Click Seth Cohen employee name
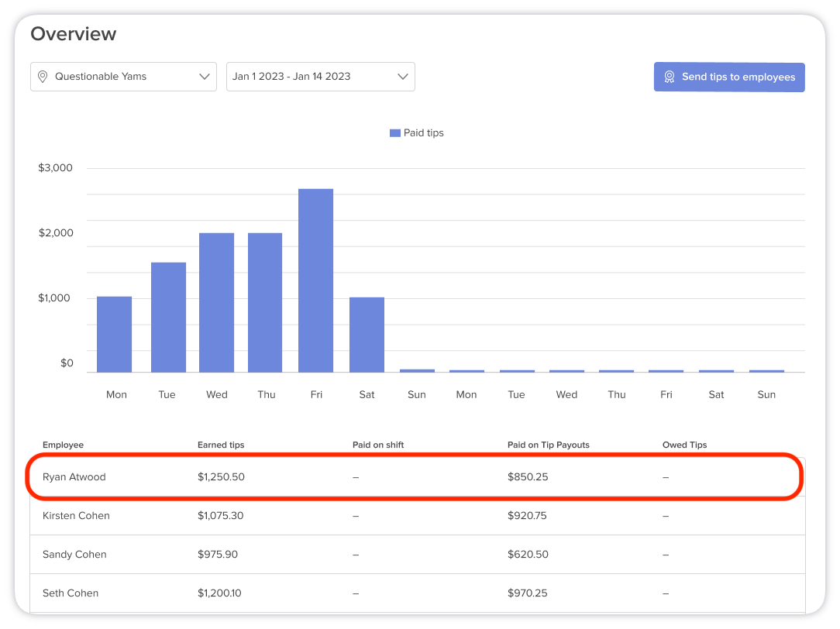The height and width of the screenshot is (629, 840). coord(71,593)
